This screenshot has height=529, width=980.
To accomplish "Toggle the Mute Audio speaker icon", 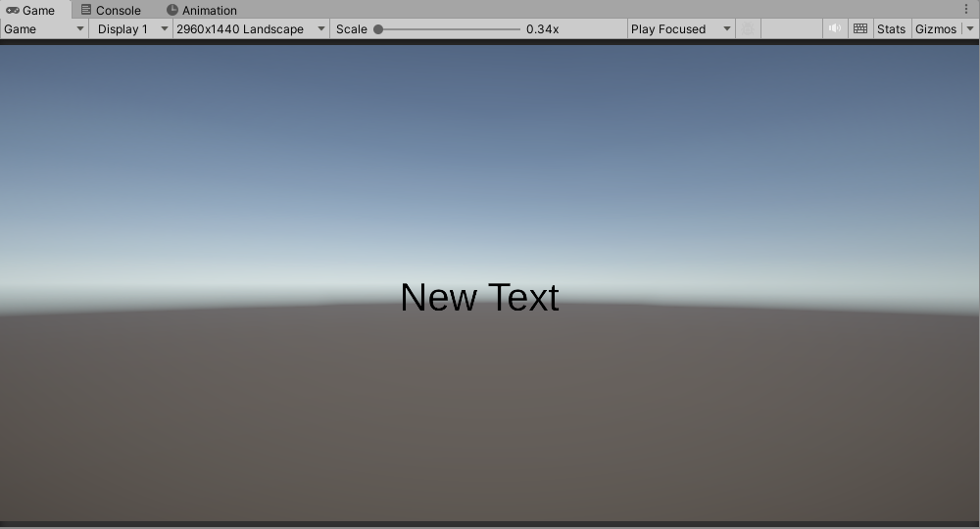I will (834, 28).
